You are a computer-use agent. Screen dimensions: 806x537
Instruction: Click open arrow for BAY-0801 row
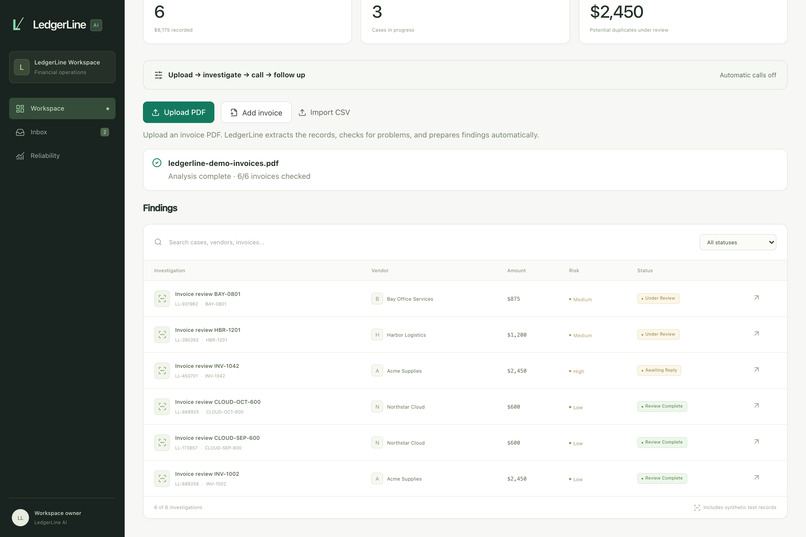point(756,298)
